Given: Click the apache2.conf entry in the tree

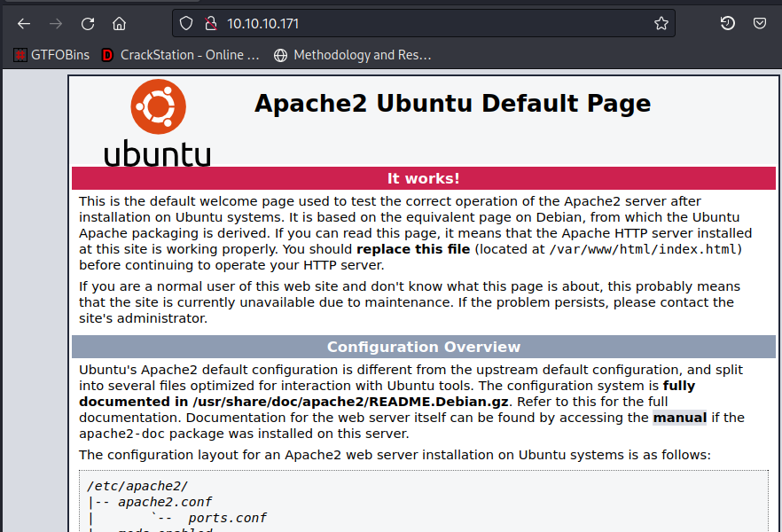Looking at the screenshot, I should pyautogui.click(x=165, y=502).
